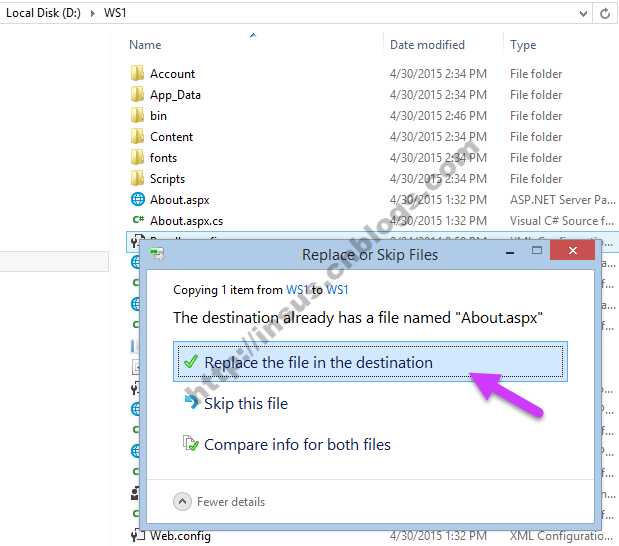Click bin's date 4/30/2015 2:46 PM
619x546 pixels.
point(438,116)
